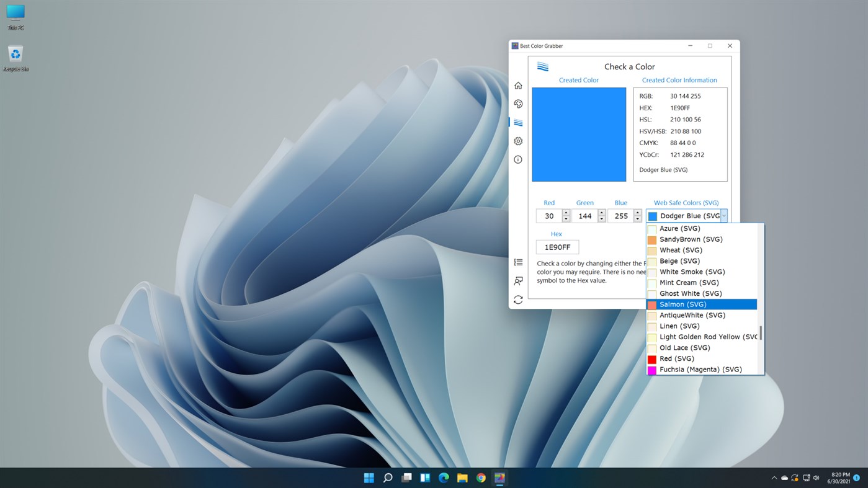868x488 pixels.
Task: View the app Info page
Action: pos(518,159)
